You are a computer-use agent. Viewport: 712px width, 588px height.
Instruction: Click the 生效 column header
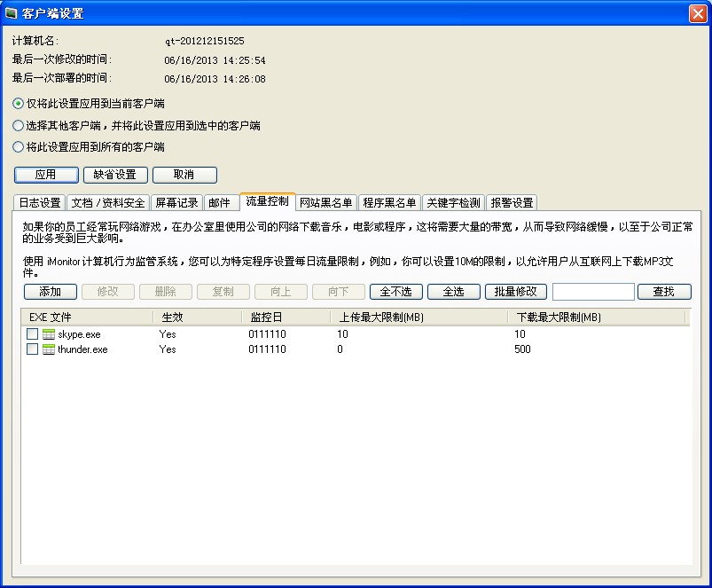click(x=197, y=317)
